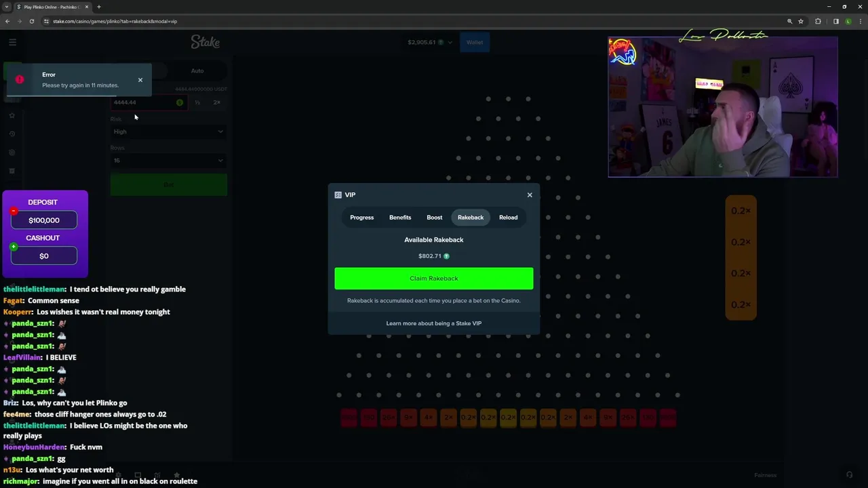This screenshot has height=488, width=868.
Task: Click the green plus icon by Cashout
Action: tap(14, 247)
